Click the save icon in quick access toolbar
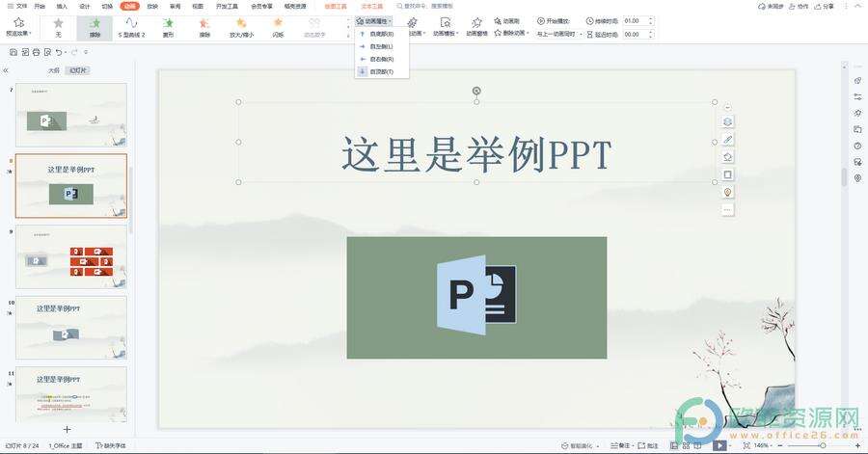Image resolution: width=868 pixels, height=454 pixels. [x=14, y=52]
